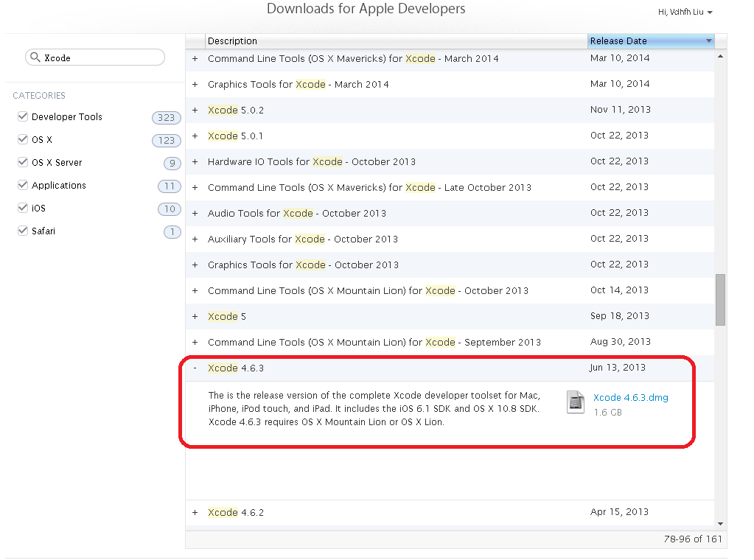The height and width of the screenshot is (560, 754).
Task: Expand the Xcode 4.6.2 row
Action: [x=195, y=512]
